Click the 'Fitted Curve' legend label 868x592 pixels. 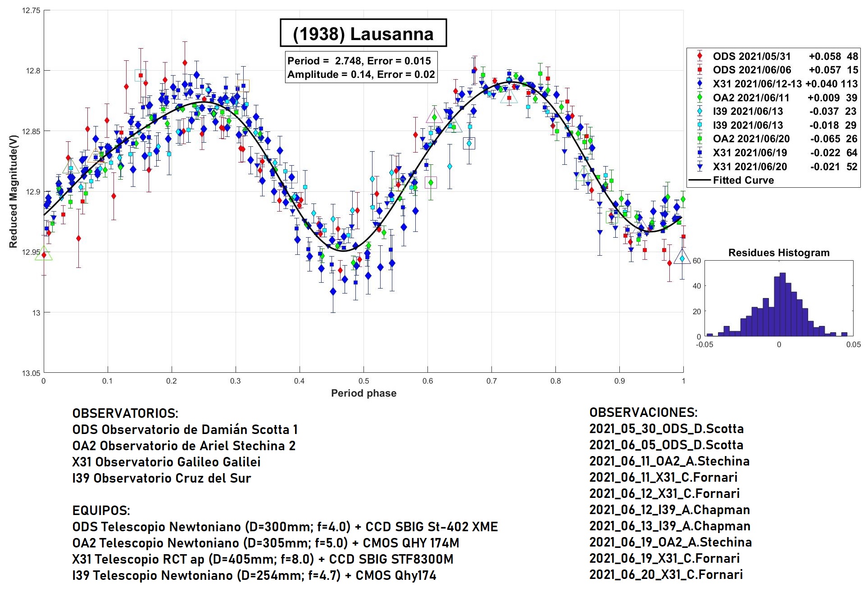pyautogui.click(x=743, y=180)
